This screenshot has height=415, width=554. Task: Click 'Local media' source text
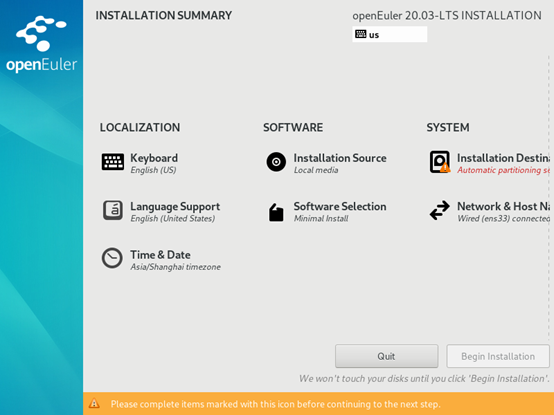(316, 170)
